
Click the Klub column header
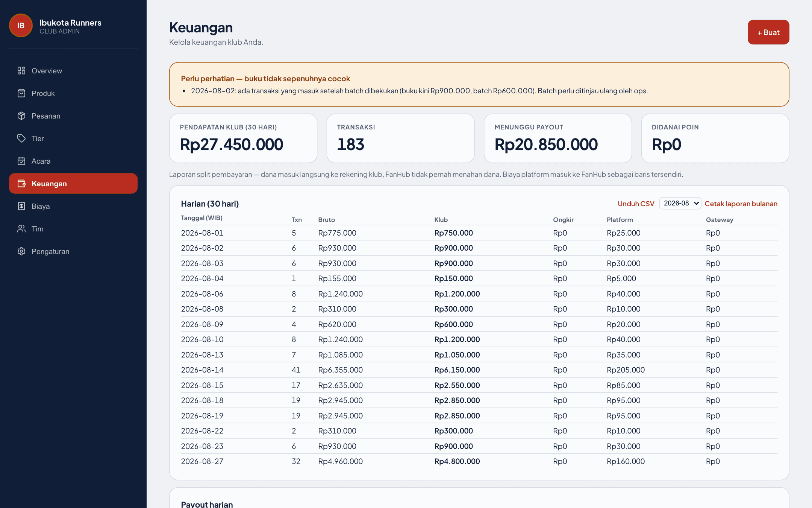coord(441,220)
